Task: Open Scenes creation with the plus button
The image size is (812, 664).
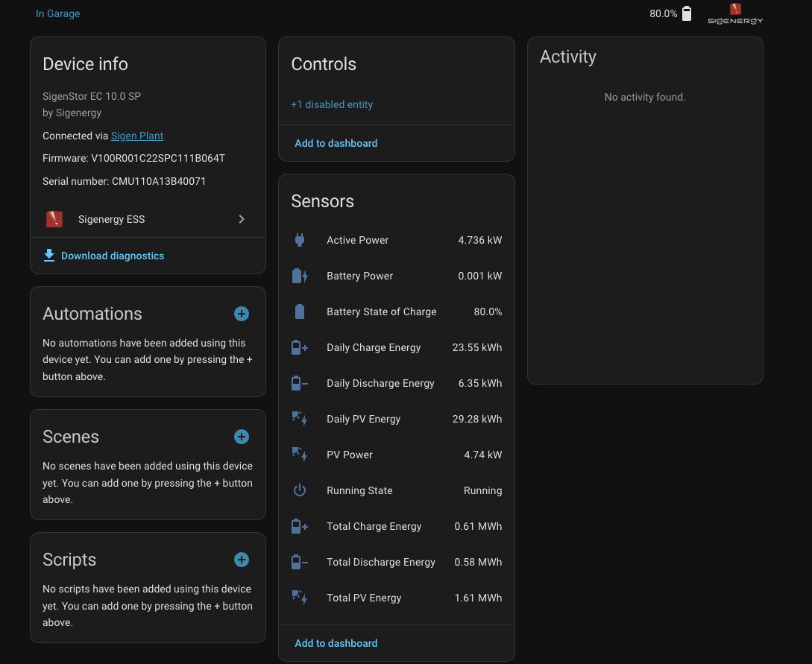Action: [241, 437]
